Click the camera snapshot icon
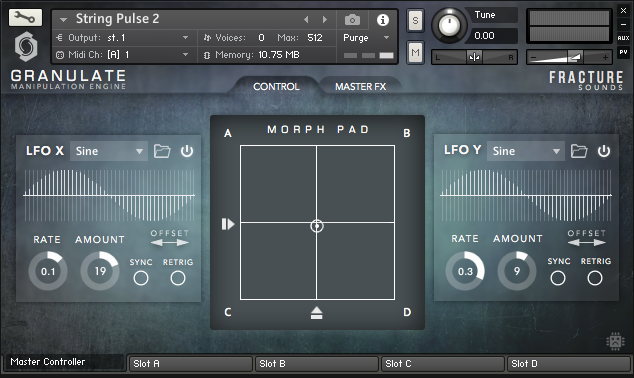The height and width of the screenshot is (378, 634). [x=352, y=19]
